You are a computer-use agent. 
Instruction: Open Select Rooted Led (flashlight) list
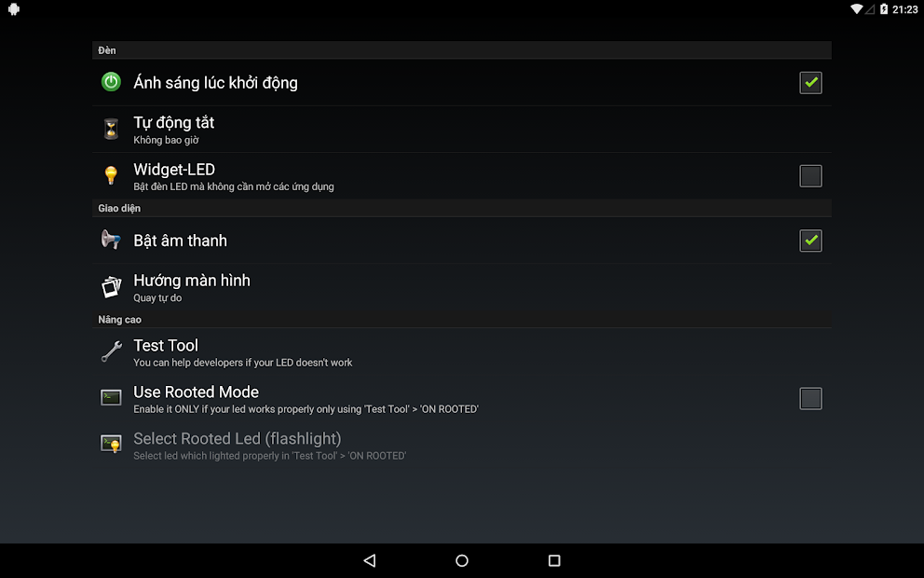461,446
